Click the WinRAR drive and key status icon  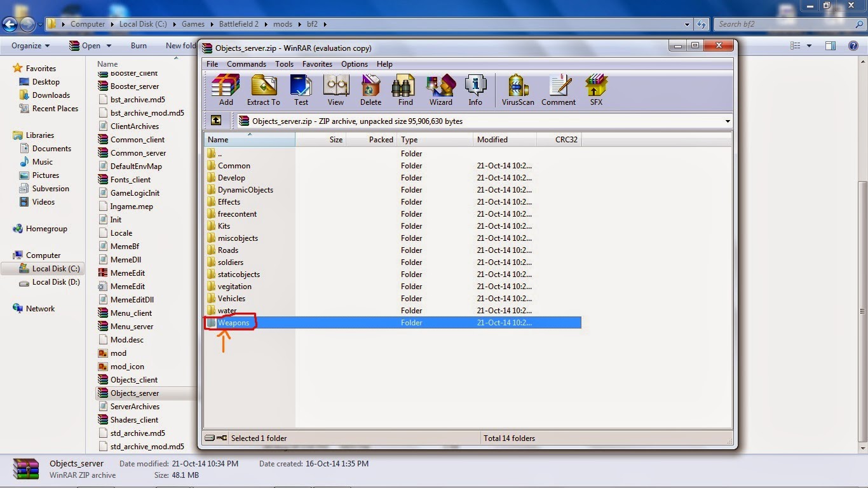pos(216,438)
